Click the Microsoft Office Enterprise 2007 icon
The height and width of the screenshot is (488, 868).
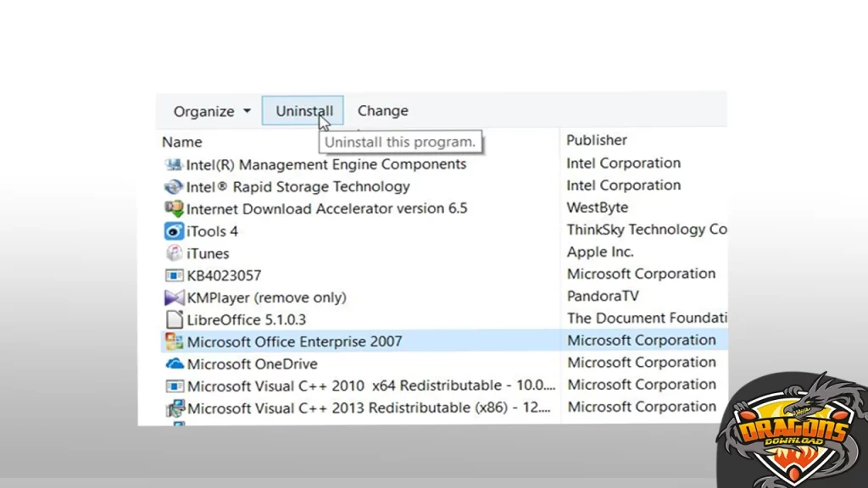click(173, 341)
